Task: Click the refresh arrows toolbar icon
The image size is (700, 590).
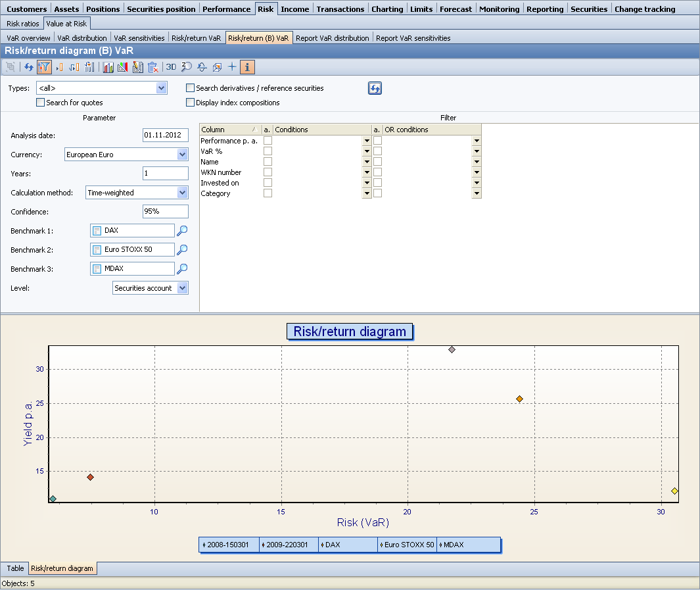Action: [x=28, y=67]
